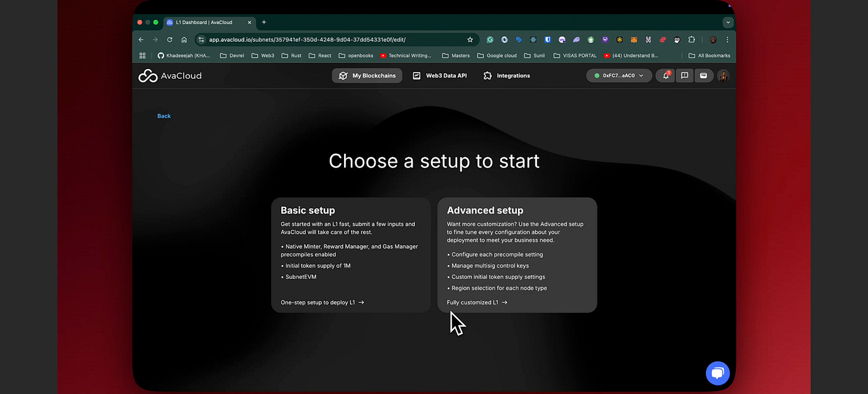The height and width of the screenshot is (394, 868).
Task: Open the AvaCloud user profile avatar
Action: click(x=723, y=76)
